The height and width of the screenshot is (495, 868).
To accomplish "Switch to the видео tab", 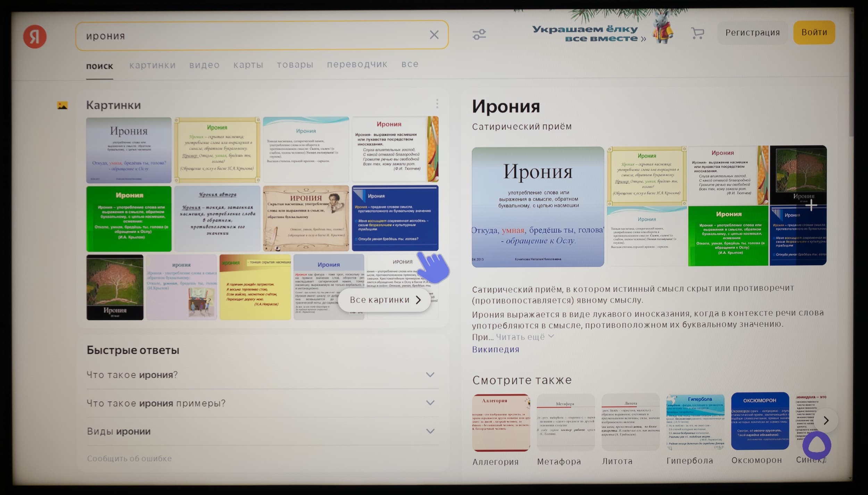I will (x=204, y=65).
